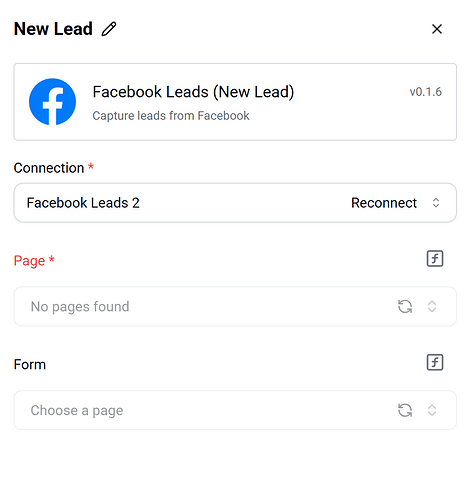Toggle dynamic value for the Form field
Image resolution: width=466 pixels, height=500 pixels.
(435, 362)
